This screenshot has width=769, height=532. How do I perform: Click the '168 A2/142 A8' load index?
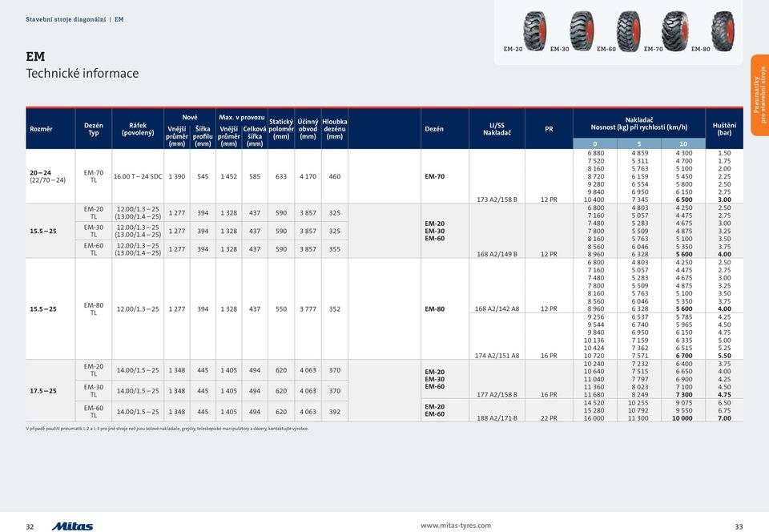pyautogui.click(x=497, y=309)
